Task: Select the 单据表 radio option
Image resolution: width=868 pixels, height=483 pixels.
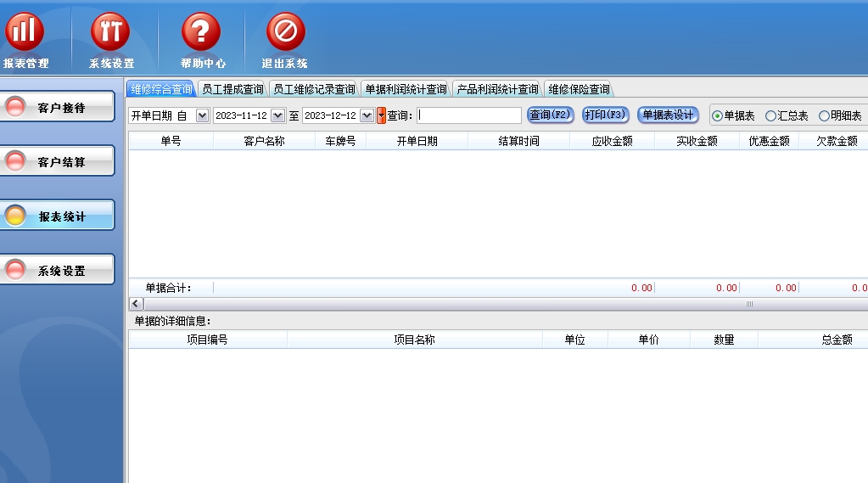Action: click(717, 116)
